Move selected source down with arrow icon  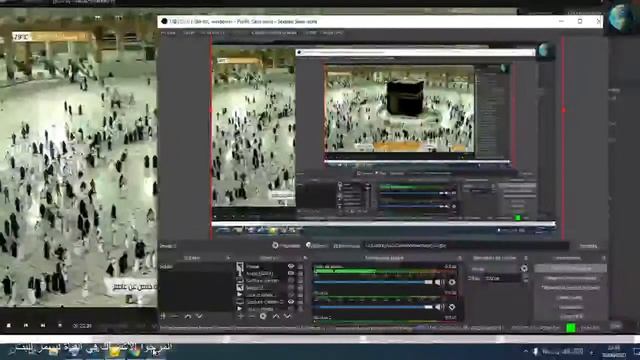click(287, 316)
